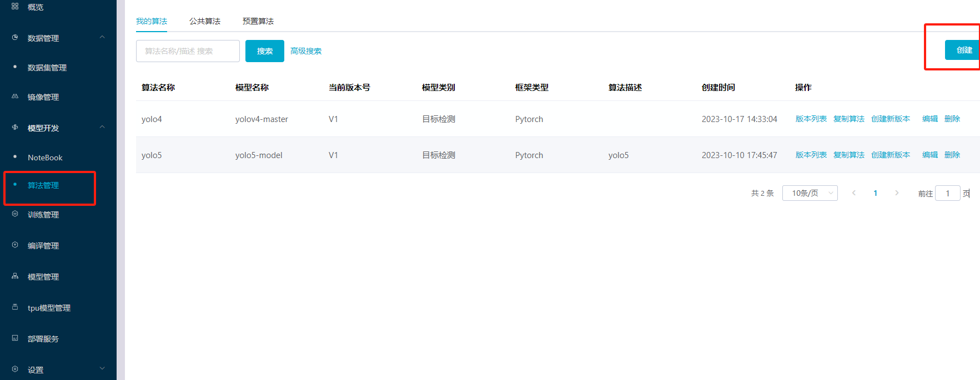This screenshot has width=980, height=380.
Task: Switch to the 预置算法 tab
Action: 258,21
